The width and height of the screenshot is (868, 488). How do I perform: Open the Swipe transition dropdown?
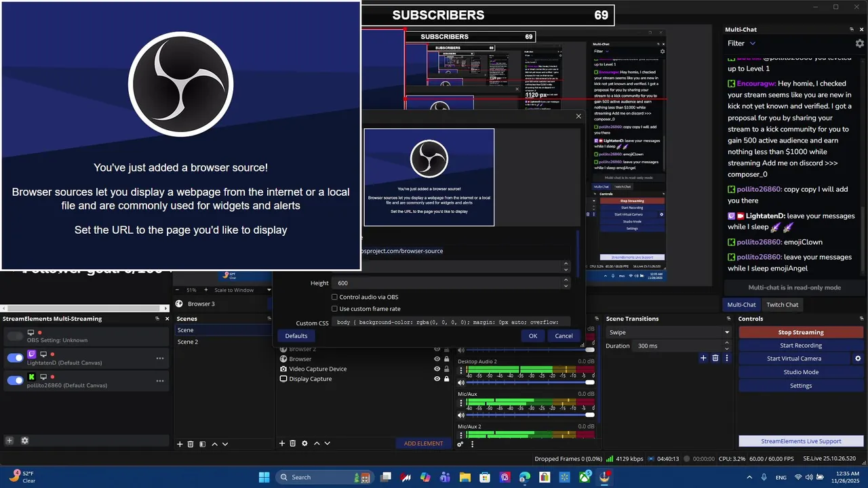click(669, 333)
